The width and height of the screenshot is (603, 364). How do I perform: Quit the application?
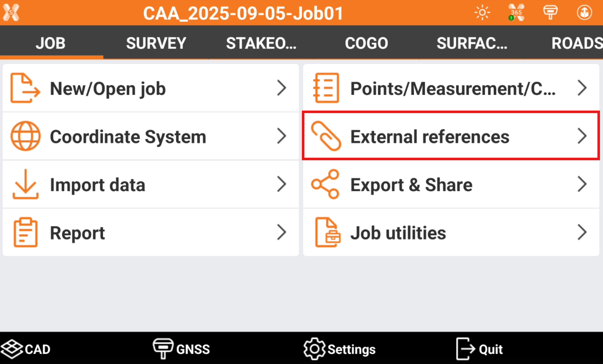point(479,349)
